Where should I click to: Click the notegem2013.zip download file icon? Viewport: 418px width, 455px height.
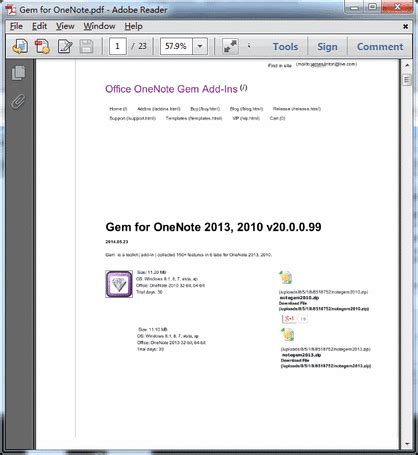tap(287, 335)
